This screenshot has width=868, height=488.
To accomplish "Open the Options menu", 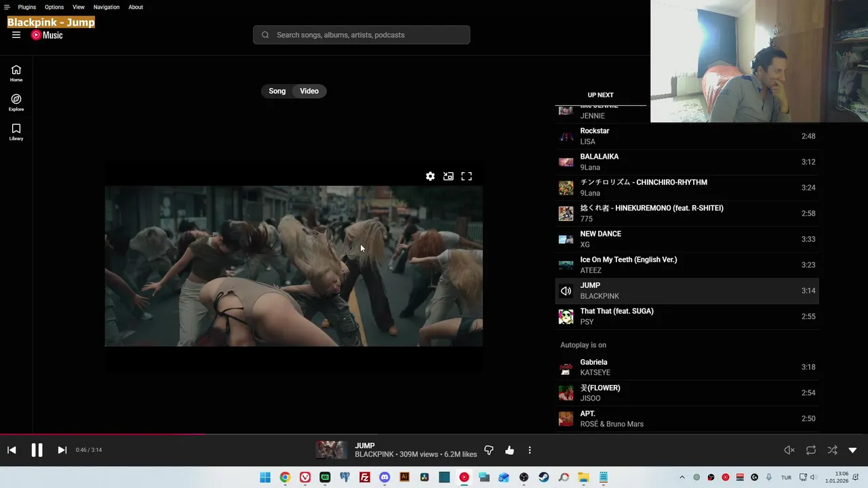I will point(54,7).
